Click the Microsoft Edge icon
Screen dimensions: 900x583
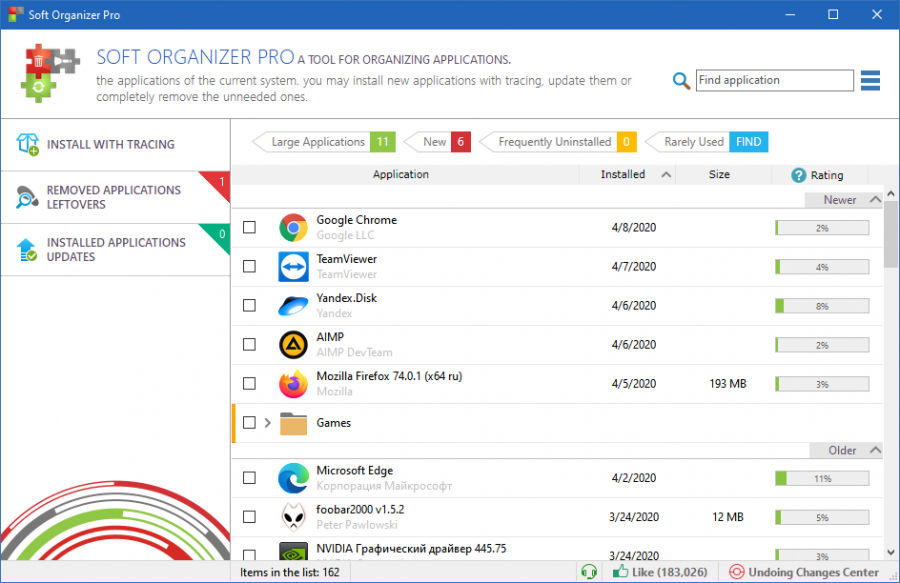point(293,478)
